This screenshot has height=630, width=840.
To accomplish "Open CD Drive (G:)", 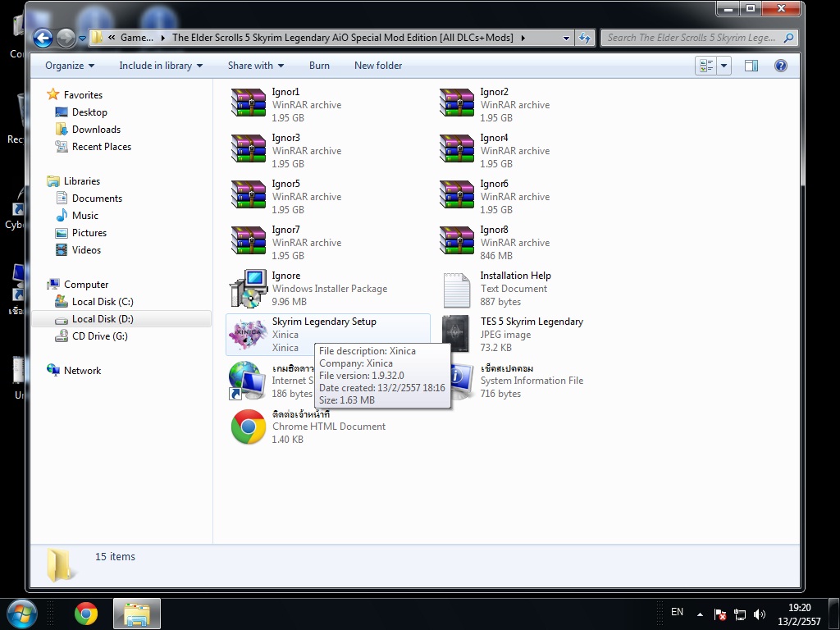I will click(99, 336).
